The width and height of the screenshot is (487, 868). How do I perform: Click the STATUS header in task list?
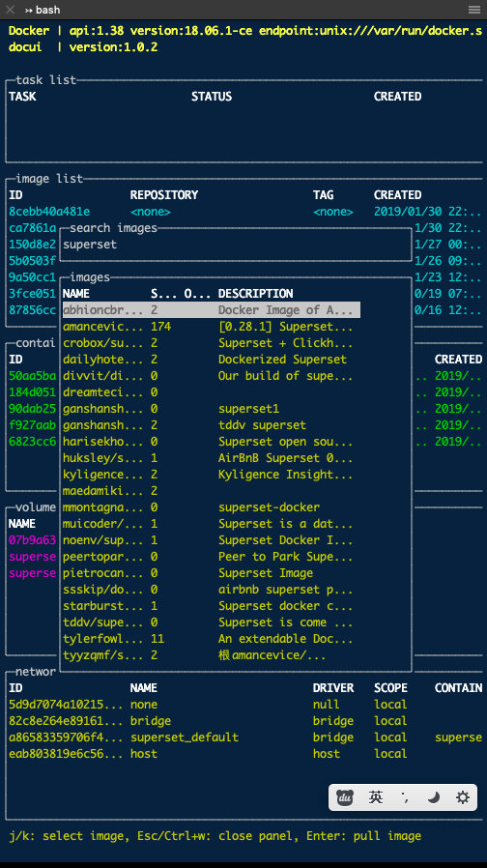tap(212, 97)
